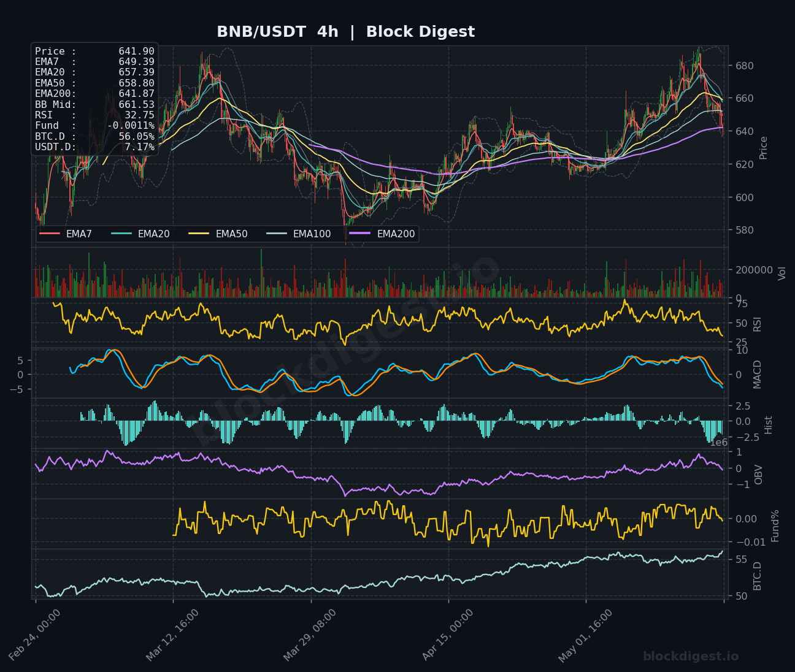Click the EMA7 649.39 line in info box
The image size is (795, 672).
coord(94,62)
